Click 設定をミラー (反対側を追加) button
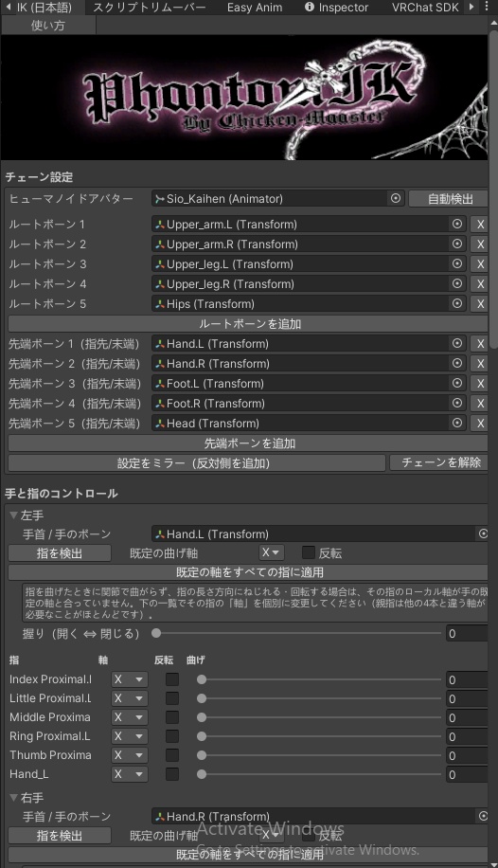 tap(196, 462)
